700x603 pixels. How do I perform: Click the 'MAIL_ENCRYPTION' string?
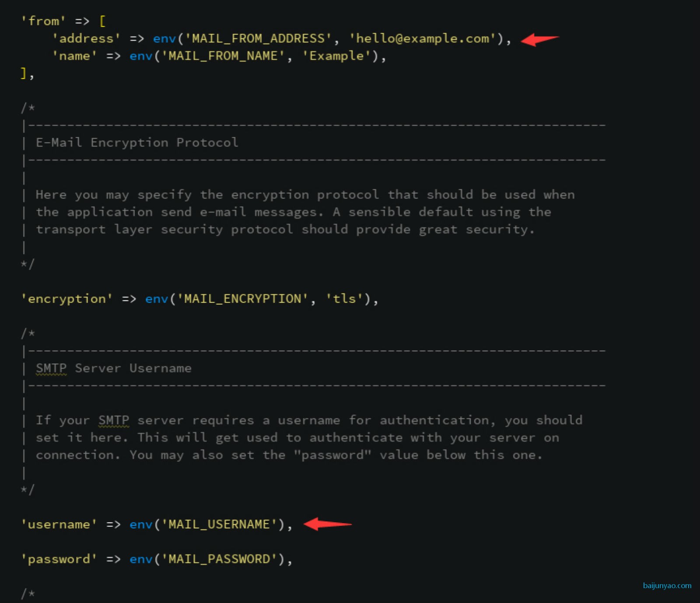242,299
